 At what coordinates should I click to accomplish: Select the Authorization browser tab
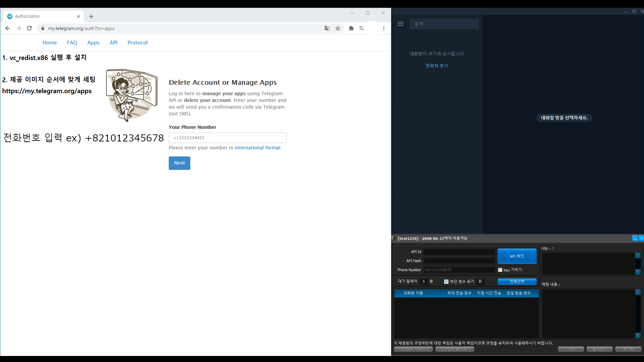point(43,16)
